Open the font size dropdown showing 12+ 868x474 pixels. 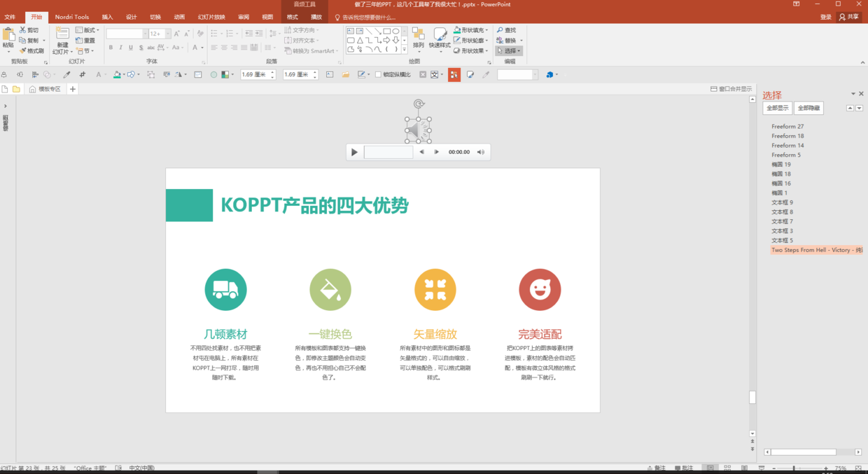[167, 34]
